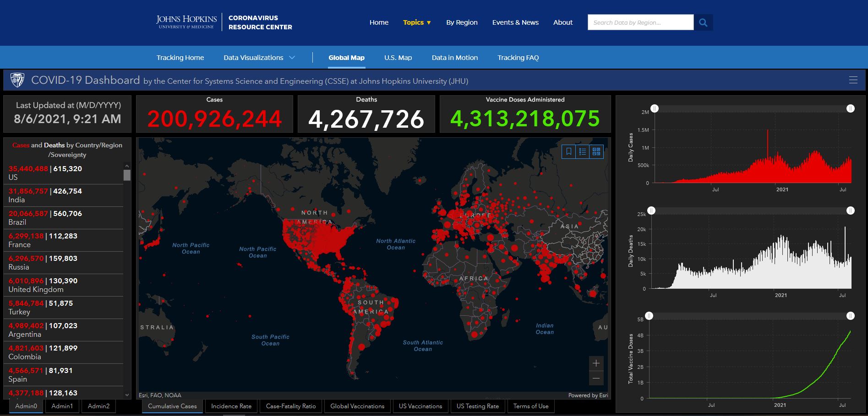
Task: Zoom out on the map with minus
Action: click(x=596, y=378)
